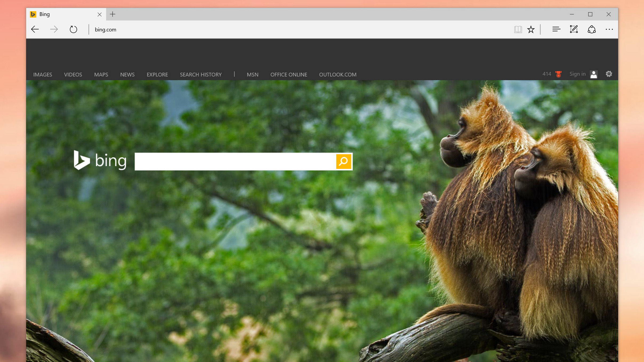View SEARCH HISTORY
The width and height of the screenshot is (644, 362).
(x=201, y=75)
